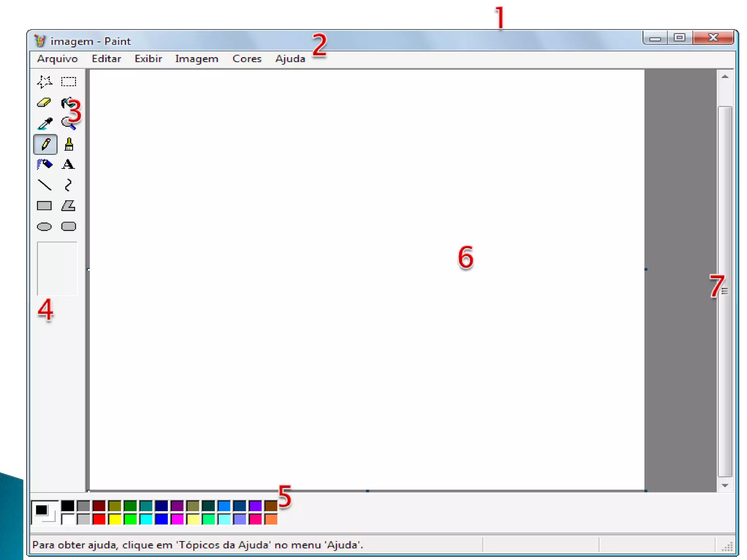Open the Cores menu
The image size is (747, 560).
click(x=247, y=59)
